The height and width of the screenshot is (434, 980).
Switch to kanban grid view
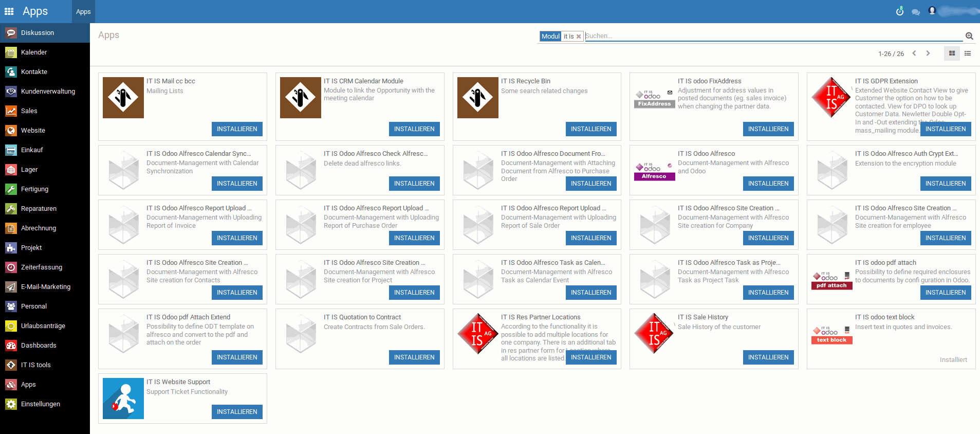click(952, 53)
